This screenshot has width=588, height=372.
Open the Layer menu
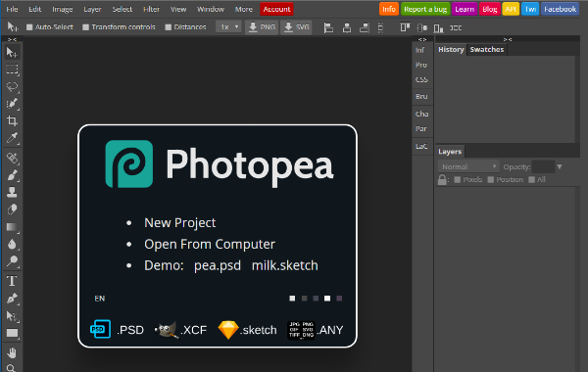[92, 9]
